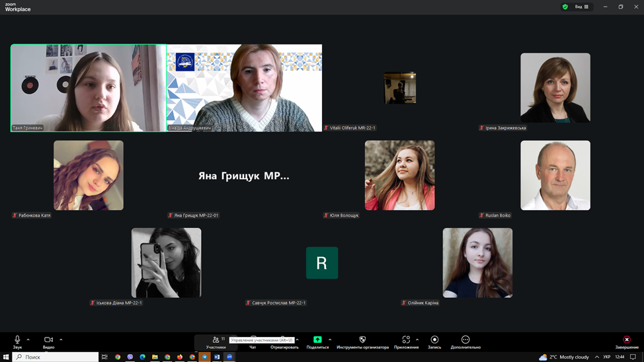Open the Участники participants panel
This screenshot has width=644, height=362.
coord(216,342)
